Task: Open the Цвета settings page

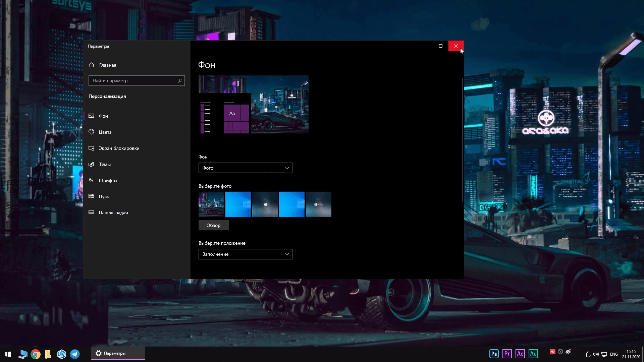Action: tap(137, 132)
